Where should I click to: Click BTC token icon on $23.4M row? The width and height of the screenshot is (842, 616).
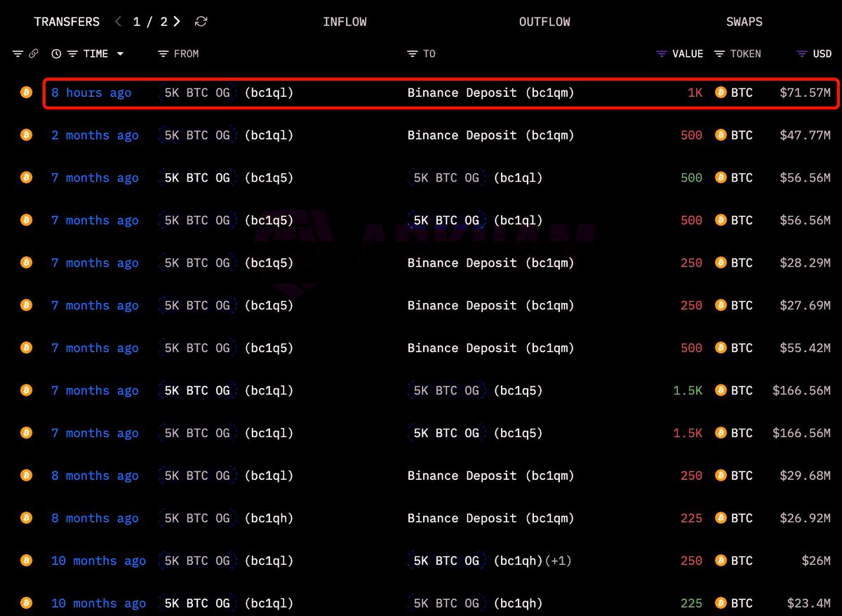click(721, 603)
